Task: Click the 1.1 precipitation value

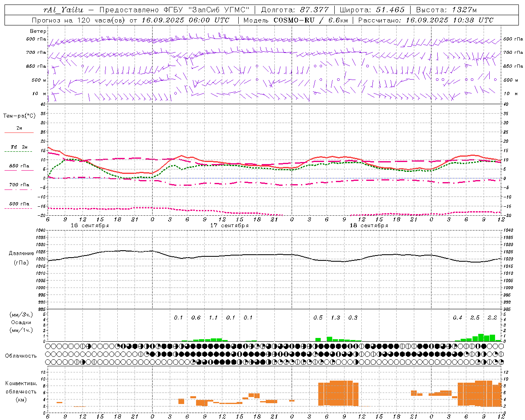Action: tap(213, 317)
